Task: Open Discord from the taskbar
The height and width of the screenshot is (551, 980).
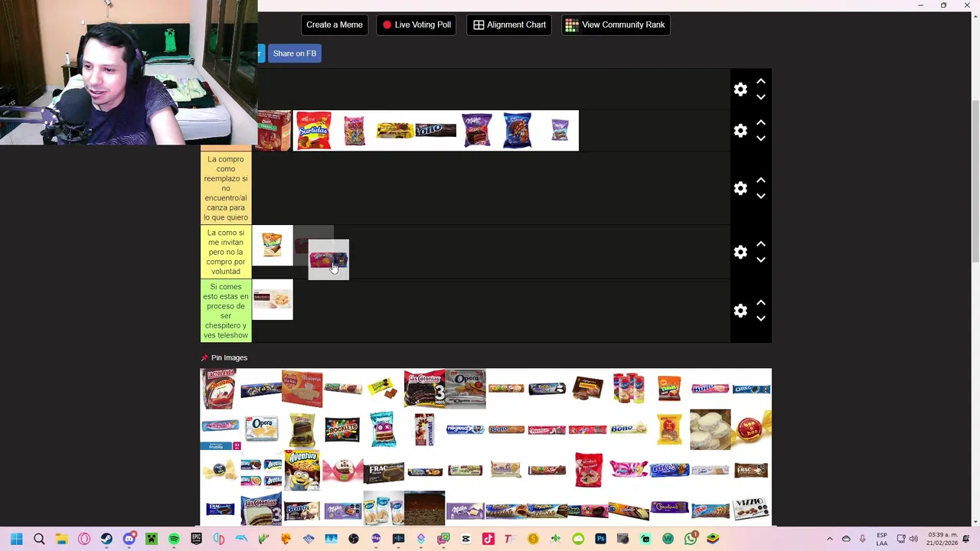Action: [129, 540]
